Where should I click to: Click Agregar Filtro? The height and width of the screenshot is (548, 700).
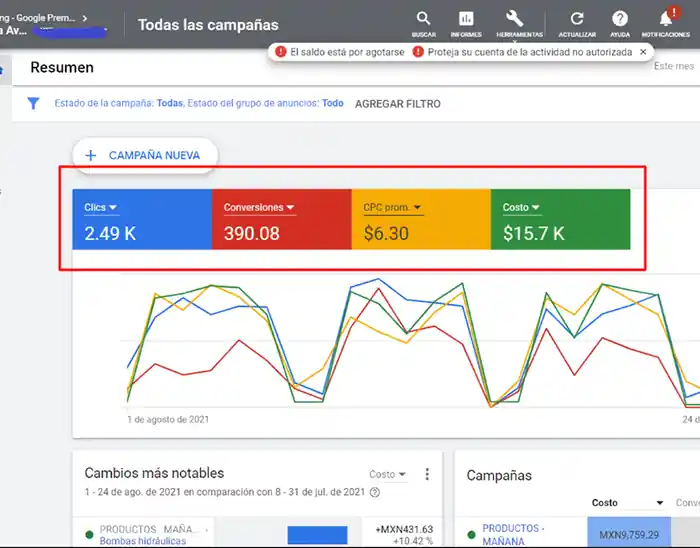click(398, 104)
